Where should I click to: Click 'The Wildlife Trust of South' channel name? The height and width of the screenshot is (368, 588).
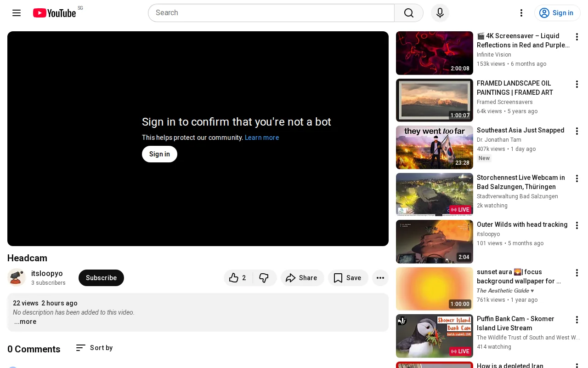tap(528, 338)
